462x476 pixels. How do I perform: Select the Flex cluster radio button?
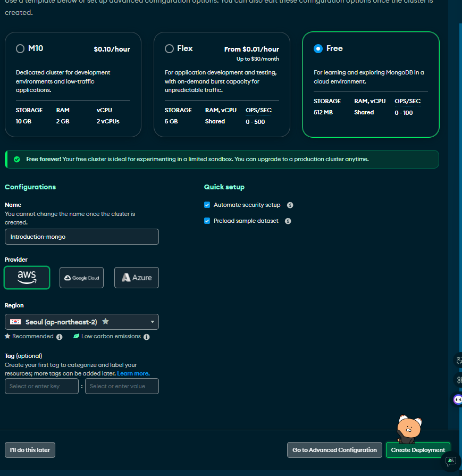(169, 48)
